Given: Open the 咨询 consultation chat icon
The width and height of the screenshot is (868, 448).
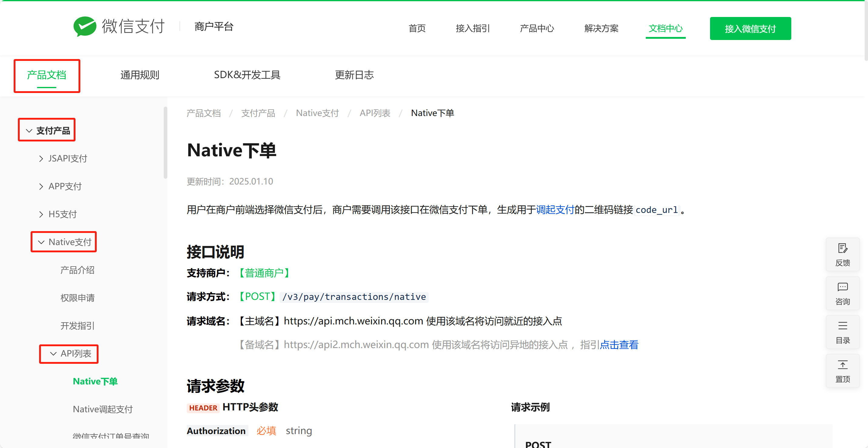Looking at the screenshot, I should 843,293.
